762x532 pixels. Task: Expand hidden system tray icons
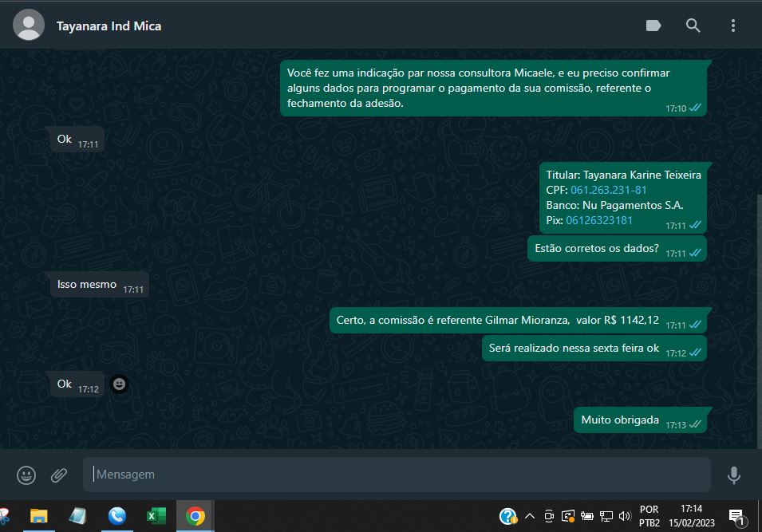529,516
